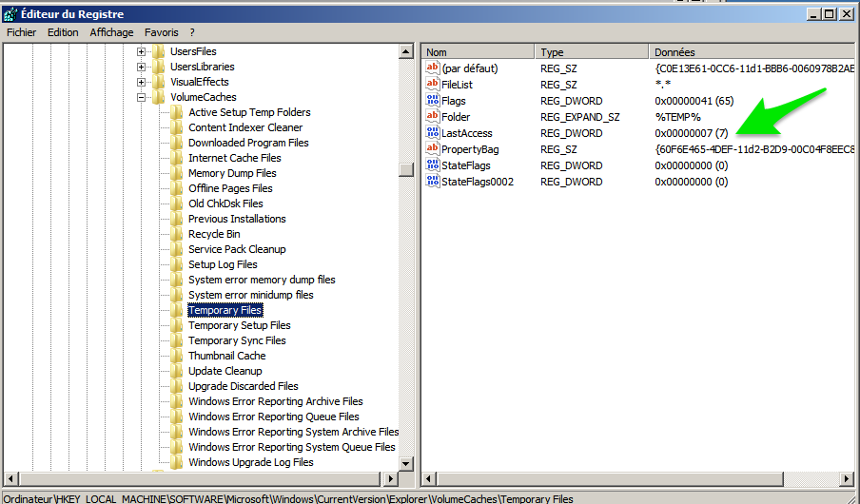The width and height of the screenshot is (860, 504).
Task: Select Previous Installations key
Action: click(x=237, y=219)
